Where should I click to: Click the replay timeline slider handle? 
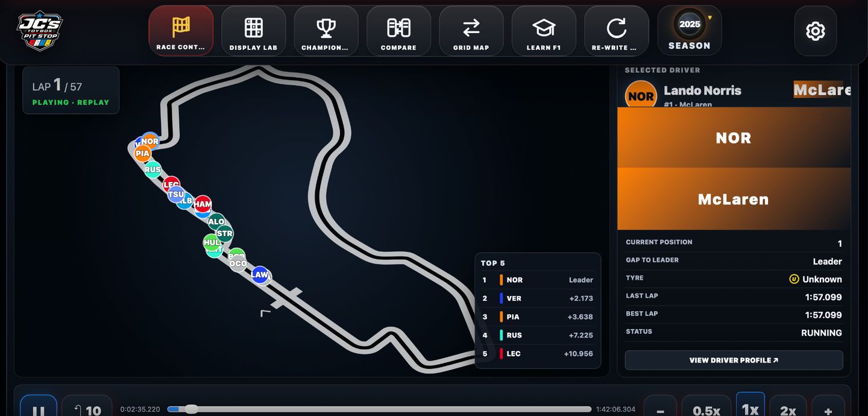pos(191,409)
